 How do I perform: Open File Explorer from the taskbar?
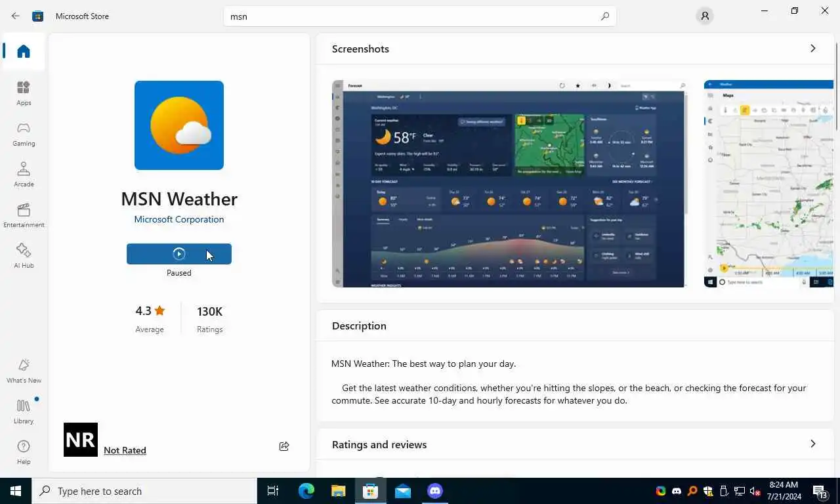(338, 491)
